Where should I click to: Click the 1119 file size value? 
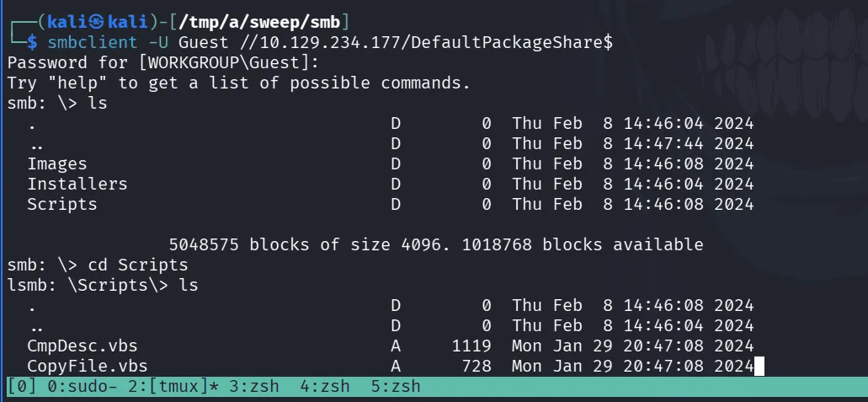(x=471, y=346)
